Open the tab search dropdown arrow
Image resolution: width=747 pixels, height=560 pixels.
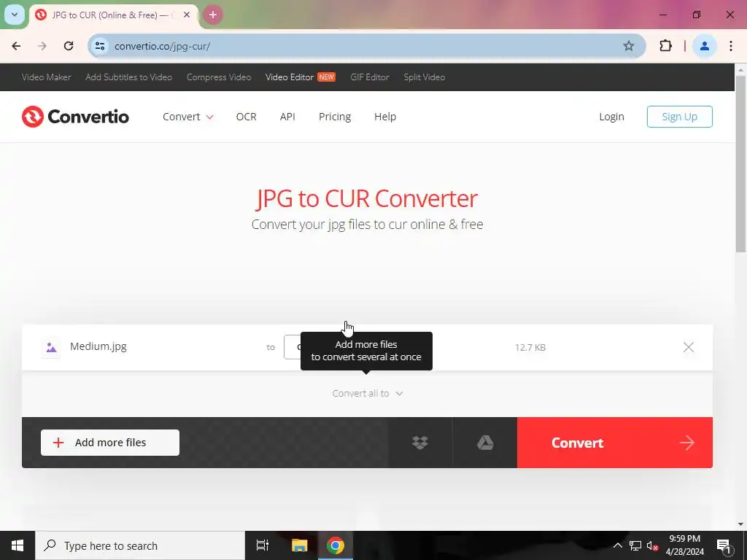[15, 15]
